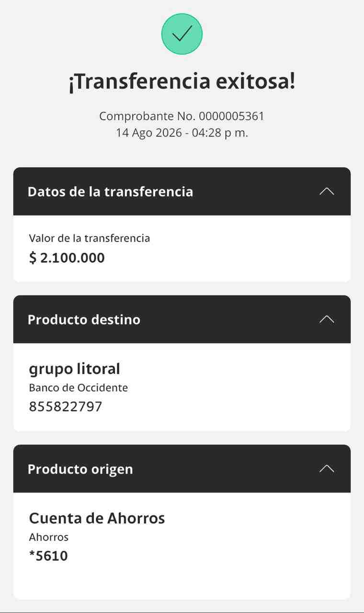The image size is (364, 613).
Task: Select the Datos de la transferencia header
Action: tap(182, 192)
